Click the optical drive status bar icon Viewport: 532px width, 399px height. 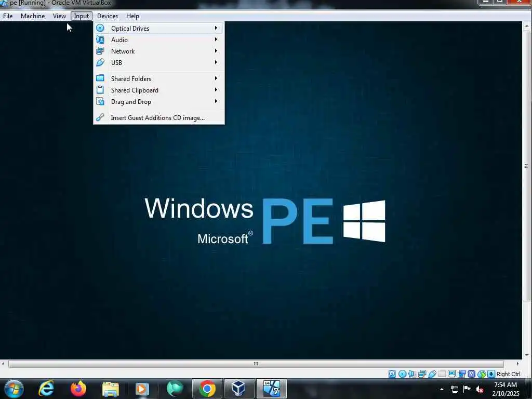point(402,374)
